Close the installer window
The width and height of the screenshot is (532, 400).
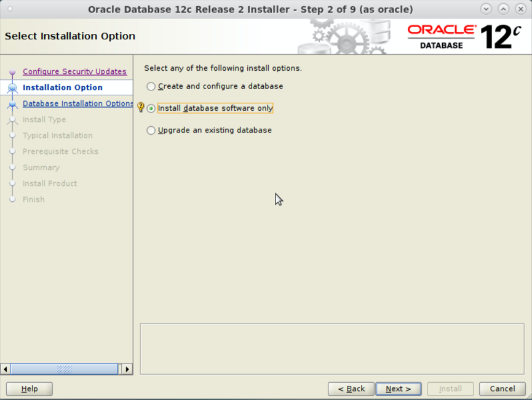[520, 9]
